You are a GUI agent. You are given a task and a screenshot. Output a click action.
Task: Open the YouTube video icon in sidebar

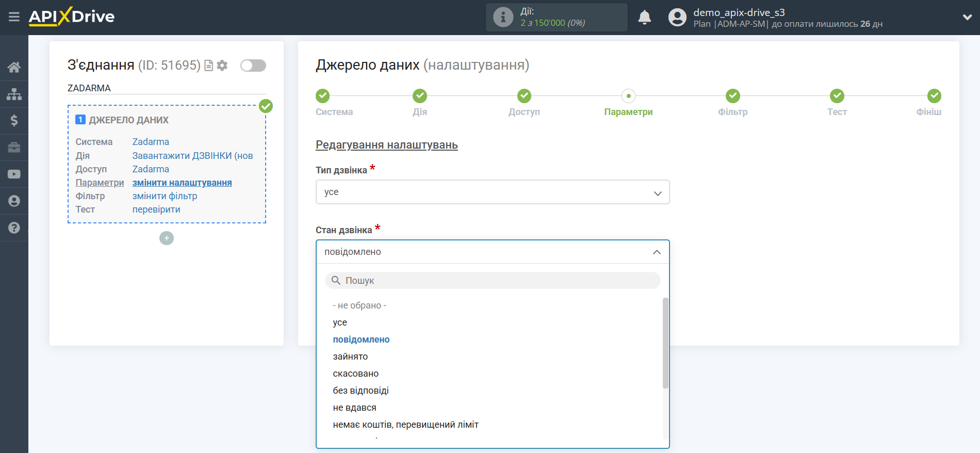14,174
